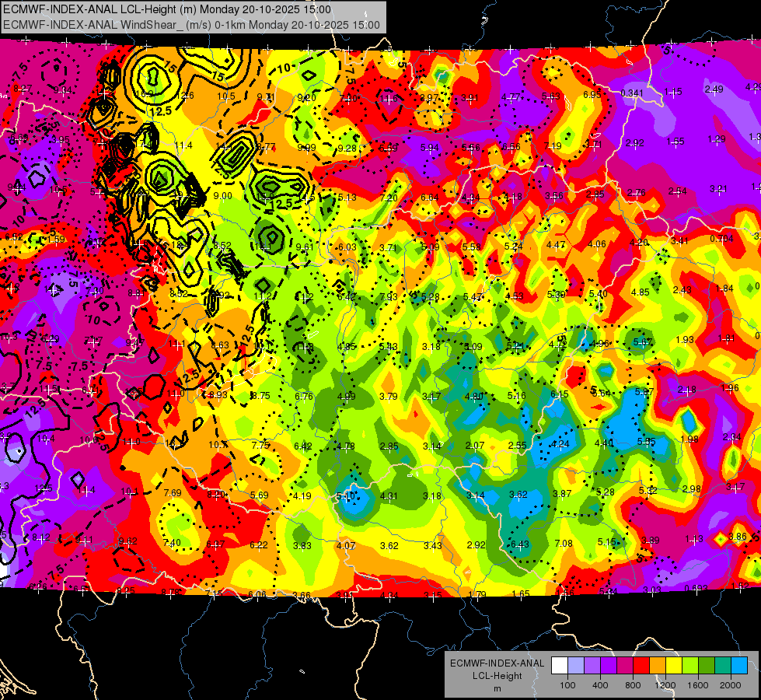Click the grid value 9.28
The width and height of the screenshot is (761, 700).
[347, 148]
